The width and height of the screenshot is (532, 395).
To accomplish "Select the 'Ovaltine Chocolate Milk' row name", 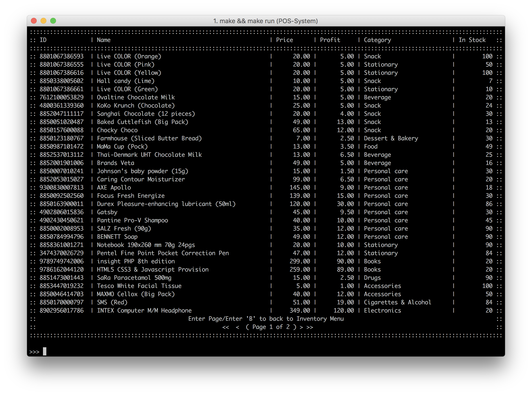I will (x=136, y=97).
